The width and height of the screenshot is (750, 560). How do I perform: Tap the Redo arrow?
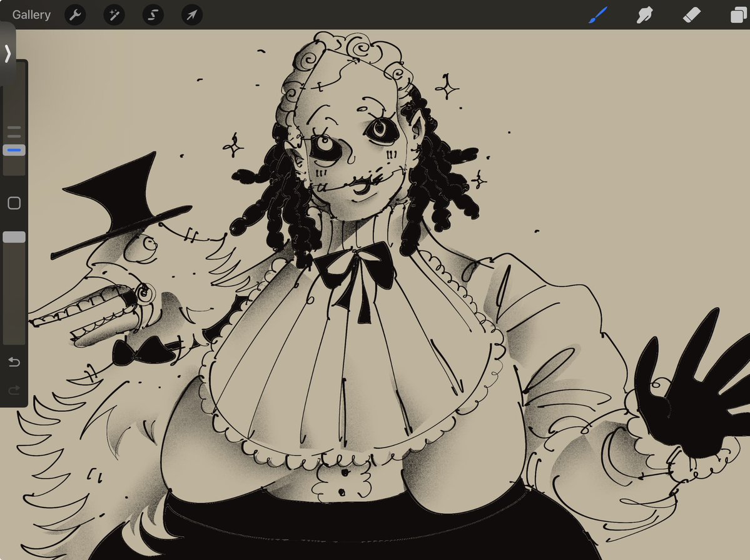tap(14, 390)
